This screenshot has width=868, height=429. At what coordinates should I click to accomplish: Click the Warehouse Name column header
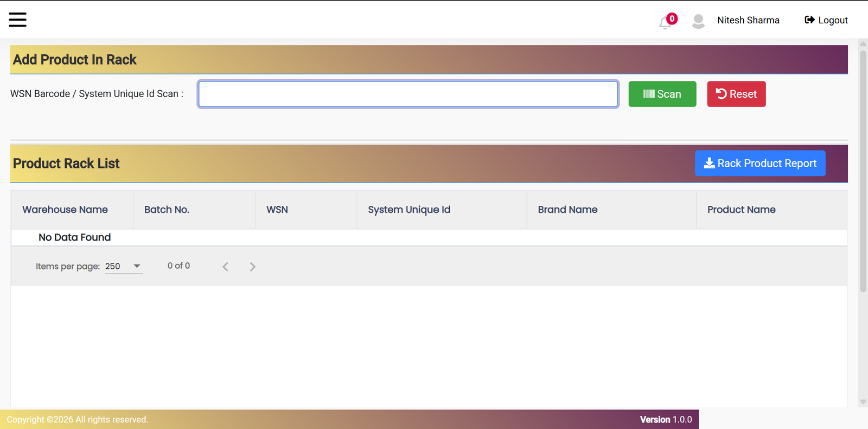[65, 210]
